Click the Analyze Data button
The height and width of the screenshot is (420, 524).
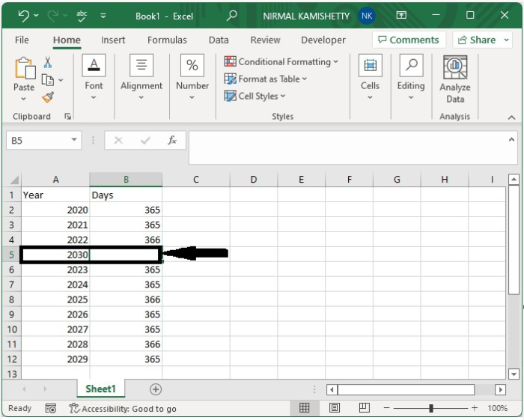[x=455, y=79]
